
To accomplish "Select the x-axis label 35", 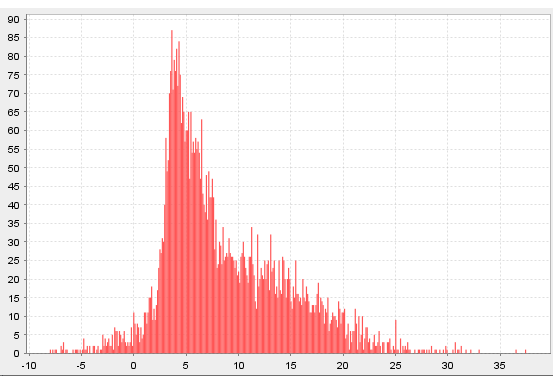I will point(500,365).
